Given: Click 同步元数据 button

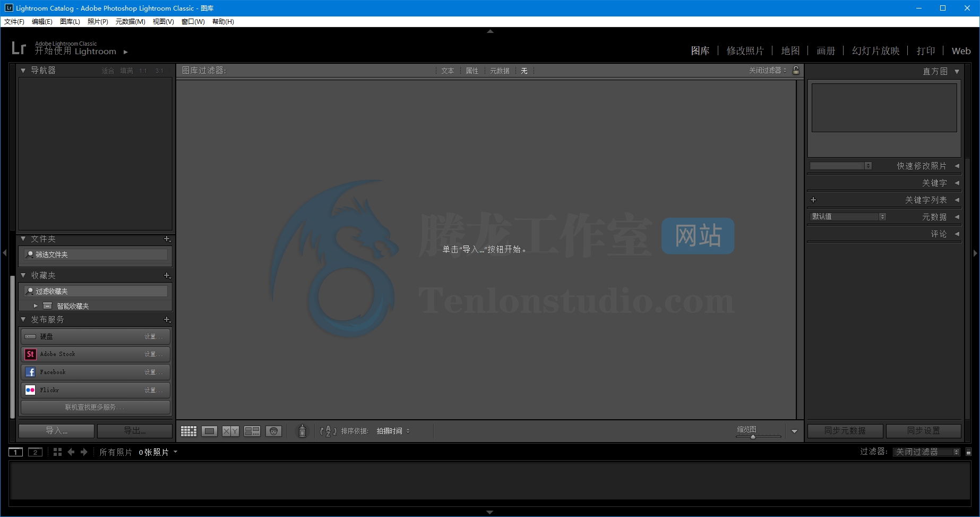Looking at the screenshot, I should [845, 431].
